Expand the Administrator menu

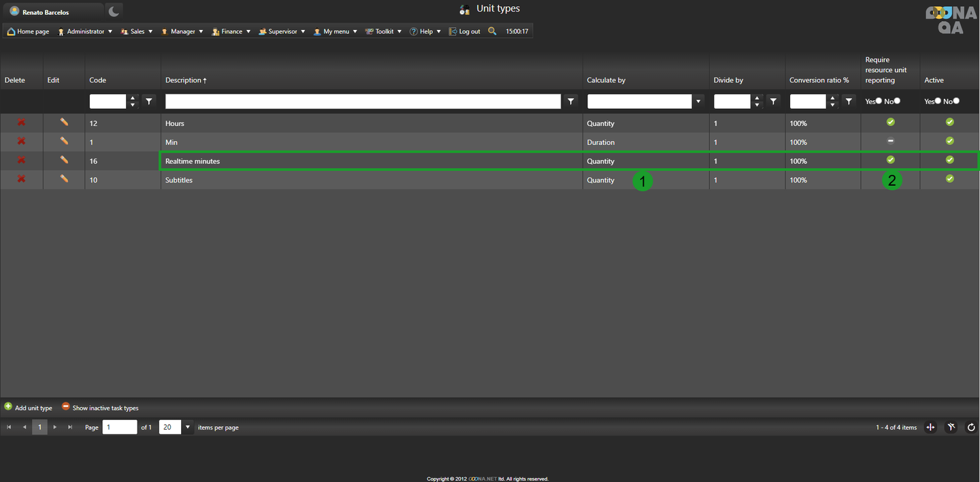86,31
